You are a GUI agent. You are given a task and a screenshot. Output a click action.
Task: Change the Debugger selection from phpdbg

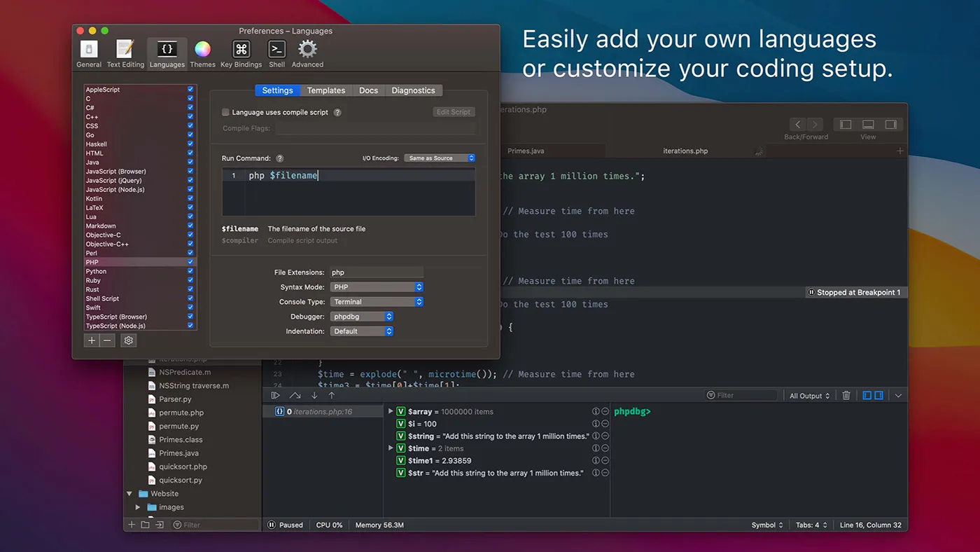point(361,316)
